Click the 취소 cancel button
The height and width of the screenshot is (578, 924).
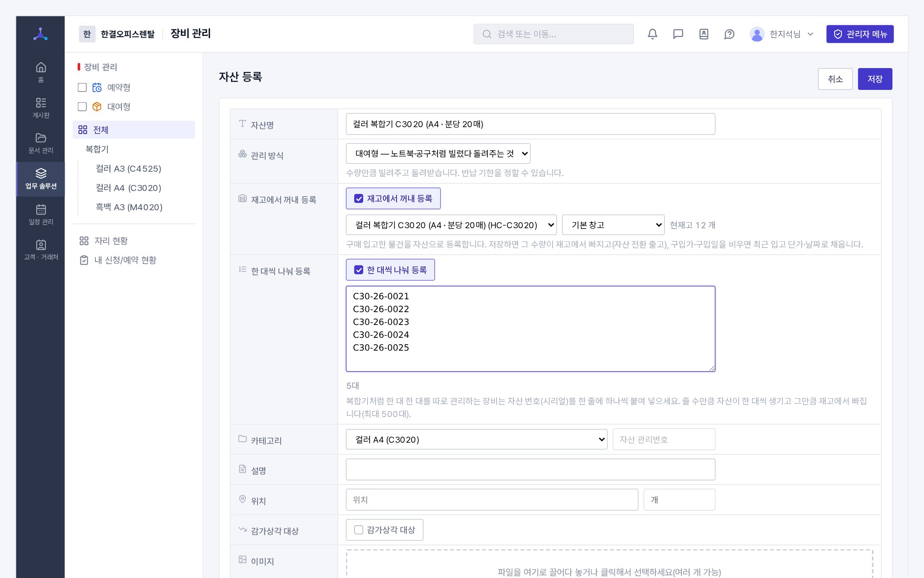(835, 79)
